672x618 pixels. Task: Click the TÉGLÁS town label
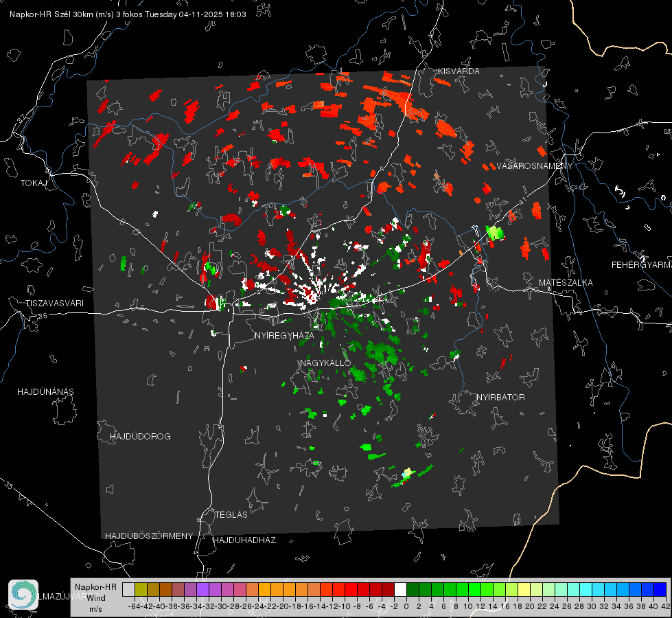tap(231, 515)
